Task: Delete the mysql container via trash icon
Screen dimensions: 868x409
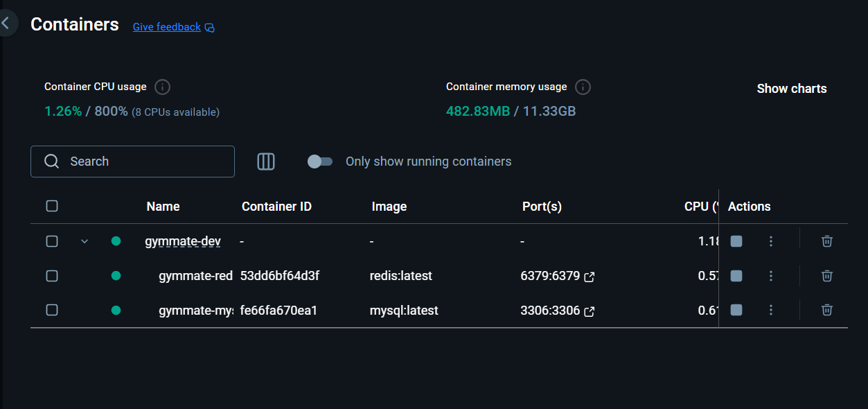Action: [826, 310]
